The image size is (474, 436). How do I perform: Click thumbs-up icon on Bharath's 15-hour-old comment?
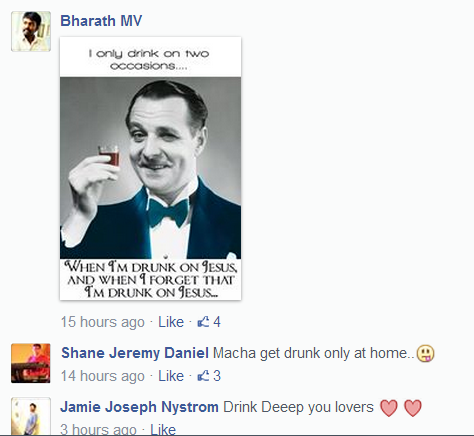click(x=203, y=322)
